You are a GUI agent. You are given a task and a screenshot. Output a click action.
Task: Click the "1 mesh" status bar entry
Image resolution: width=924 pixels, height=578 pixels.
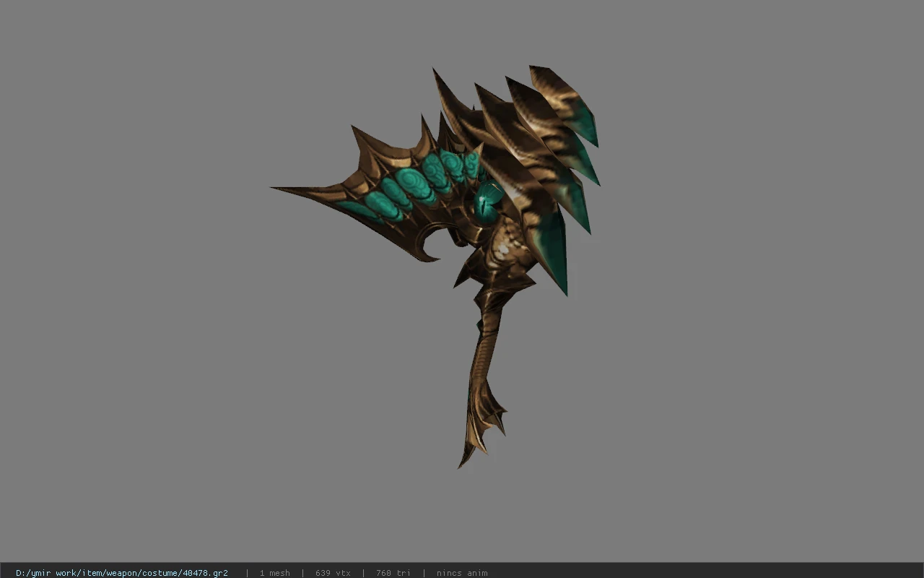(275, 573)
